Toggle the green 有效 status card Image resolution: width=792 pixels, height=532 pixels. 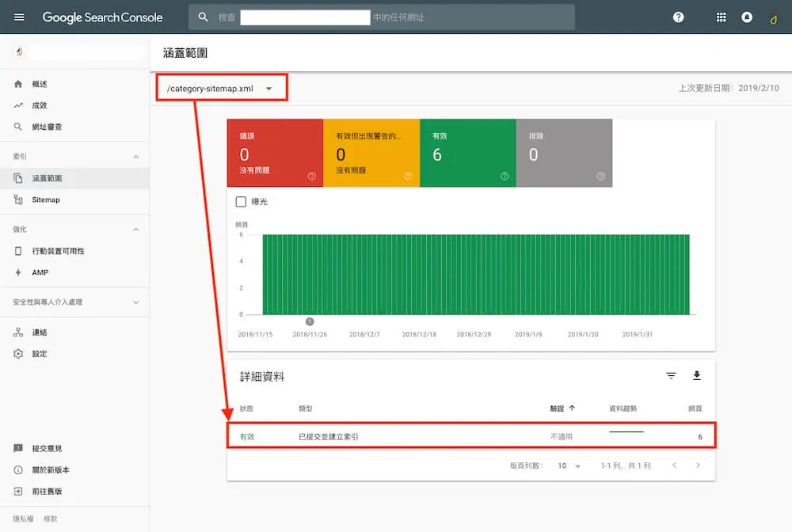pyautogui.click(x=468, y=153)
